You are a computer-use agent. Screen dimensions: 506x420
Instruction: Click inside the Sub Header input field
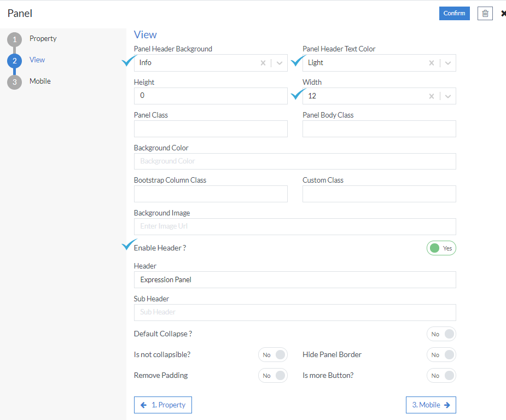tap(294, 312)
